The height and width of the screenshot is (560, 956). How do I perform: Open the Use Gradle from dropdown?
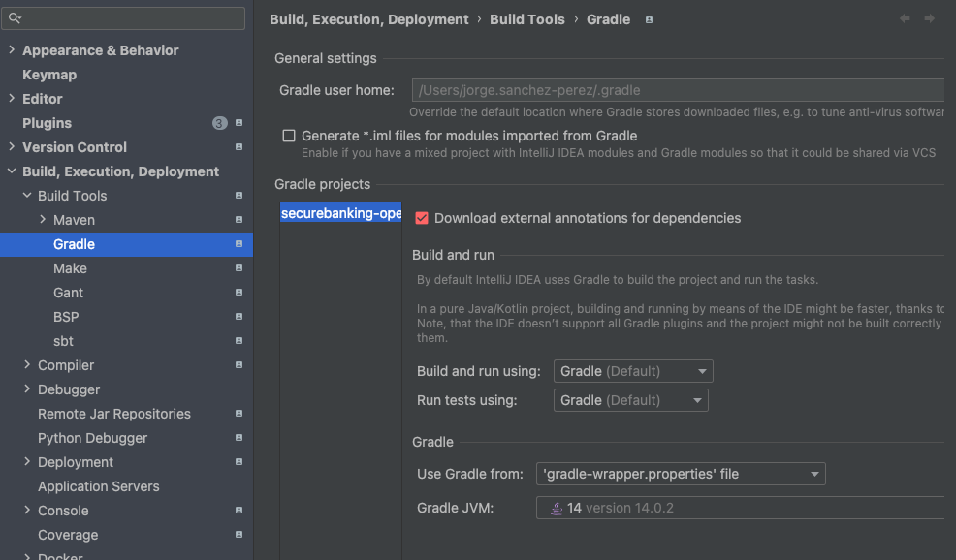tap(681, 474)
